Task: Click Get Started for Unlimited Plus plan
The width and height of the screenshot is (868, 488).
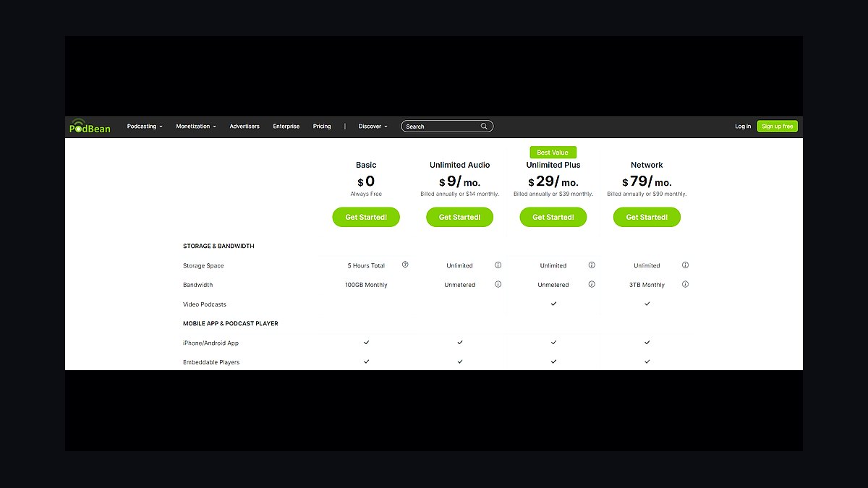Action: click(x=553, y=217)
